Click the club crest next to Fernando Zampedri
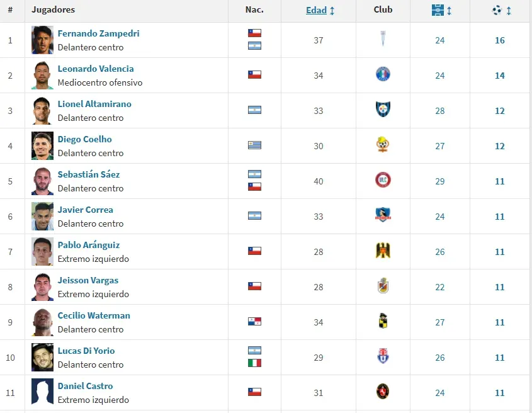The image size is (532, 413). (383, 40)
